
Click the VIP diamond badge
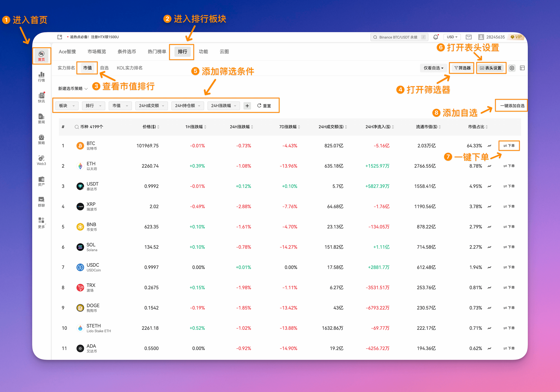516,37
